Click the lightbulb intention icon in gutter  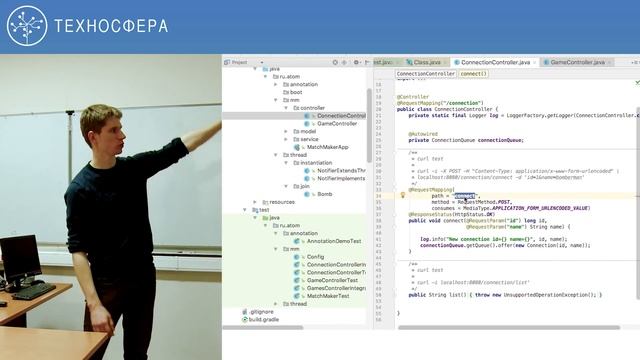(402, 196)
